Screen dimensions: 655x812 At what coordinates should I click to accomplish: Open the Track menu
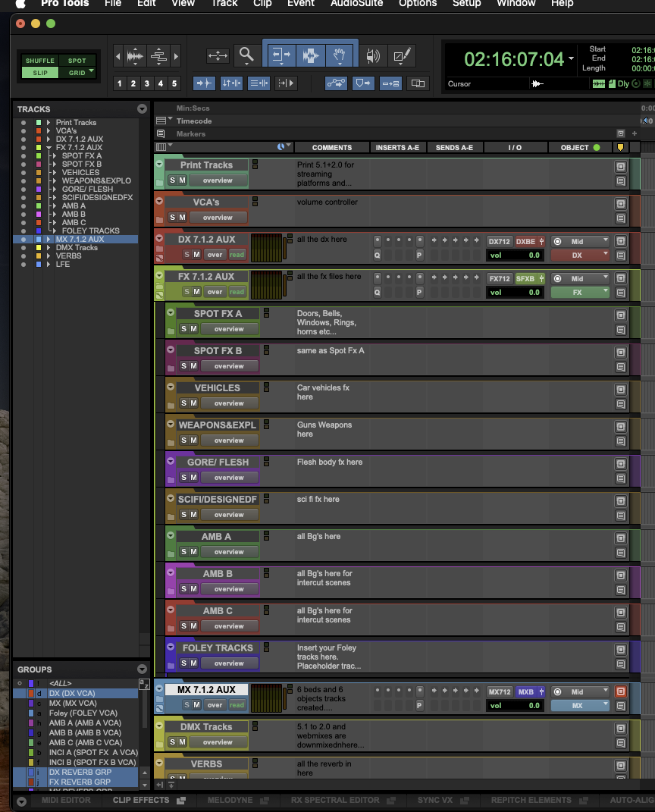point(224,4)
